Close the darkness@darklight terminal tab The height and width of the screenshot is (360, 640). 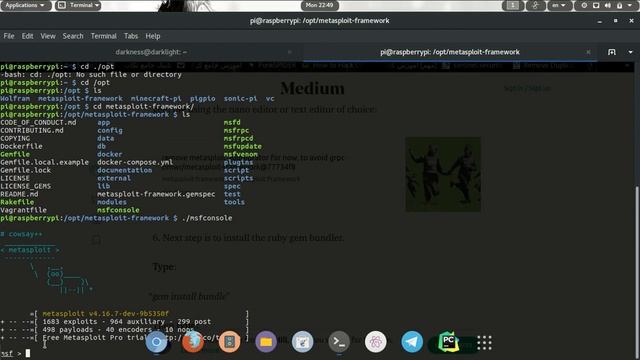click(x=289, y=52)
